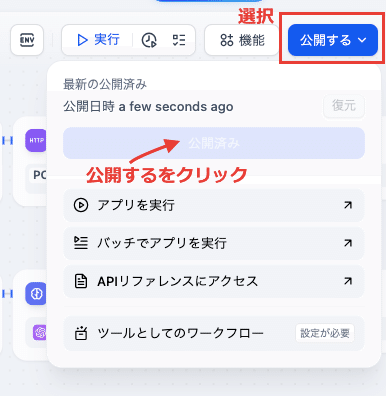Click external arrow on バッチでアプリを実行 row
Image resolution: width=386 pixels, height=396 pixels.
coord(348,243)
